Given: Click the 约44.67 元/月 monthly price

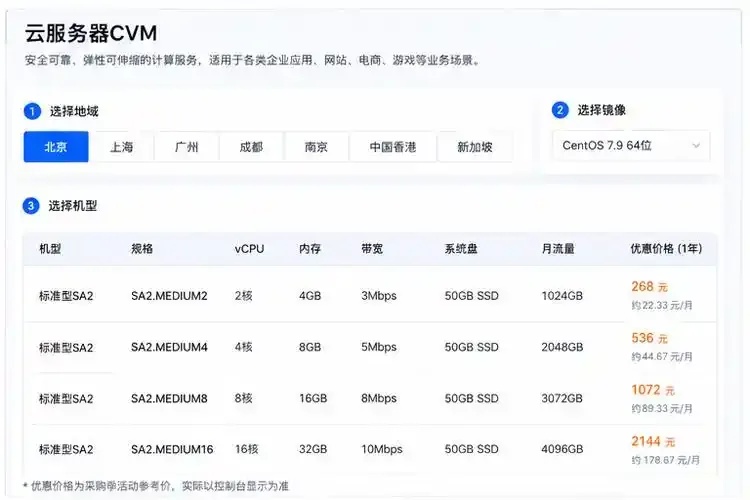Looking at the screenshot, I should coord(662,356).
